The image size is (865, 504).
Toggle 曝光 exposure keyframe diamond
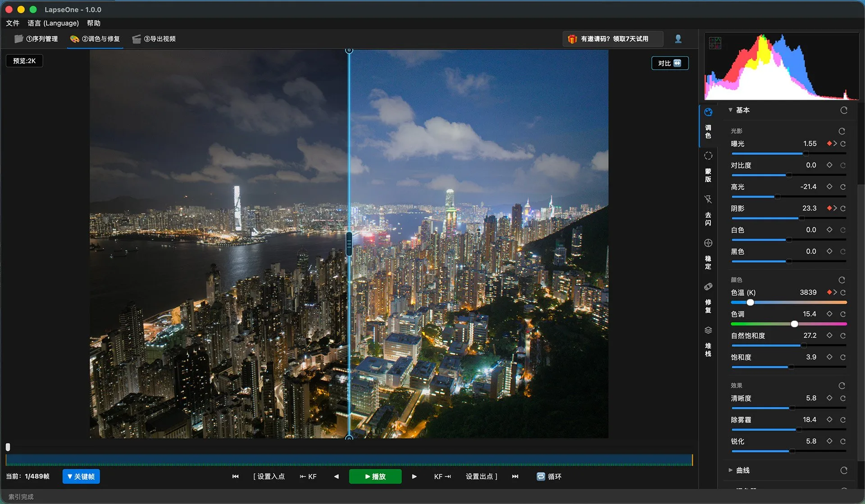point(829,144)
